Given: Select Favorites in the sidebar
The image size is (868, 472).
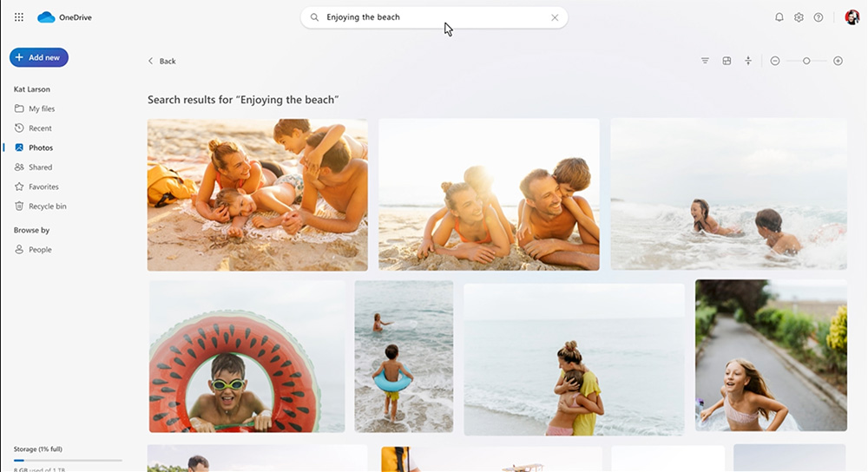Looking at the screenshot, I should click(43, 187).
